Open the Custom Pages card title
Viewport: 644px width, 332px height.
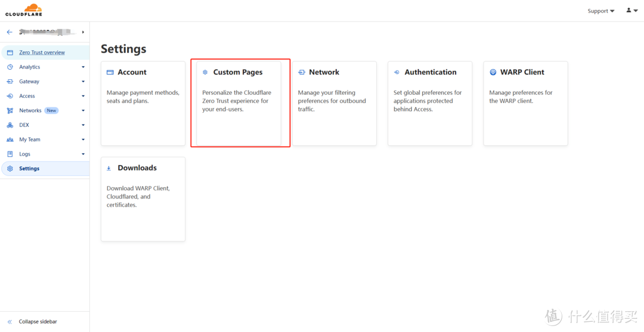238,72
